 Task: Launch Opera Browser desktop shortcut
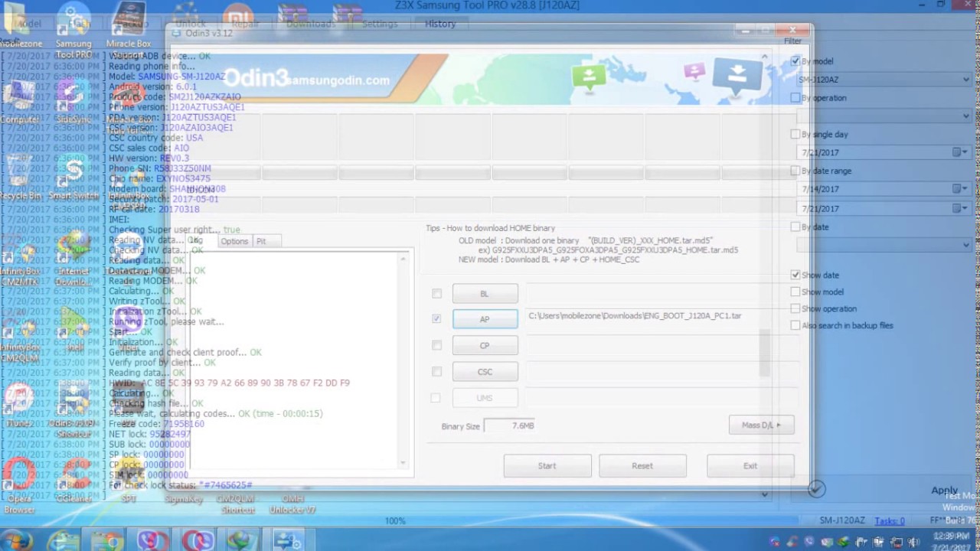[x=19, y=486]
